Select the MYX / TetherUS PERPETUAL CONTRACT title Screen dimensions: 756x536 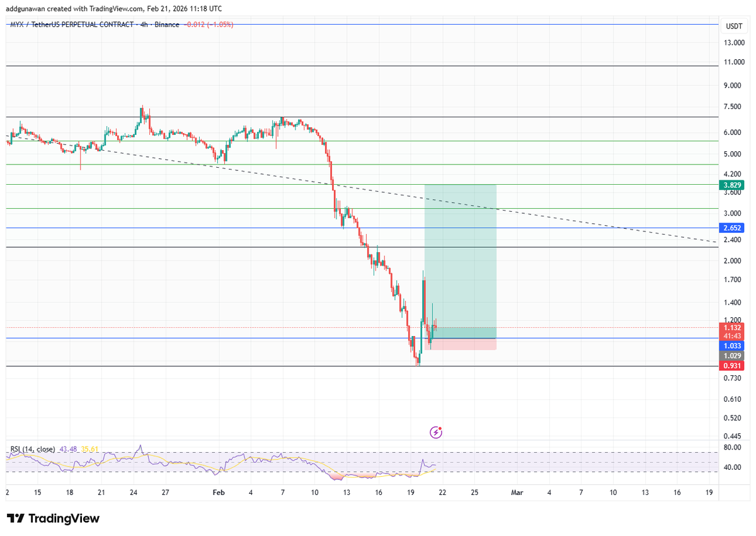click(x=71, y=25)
